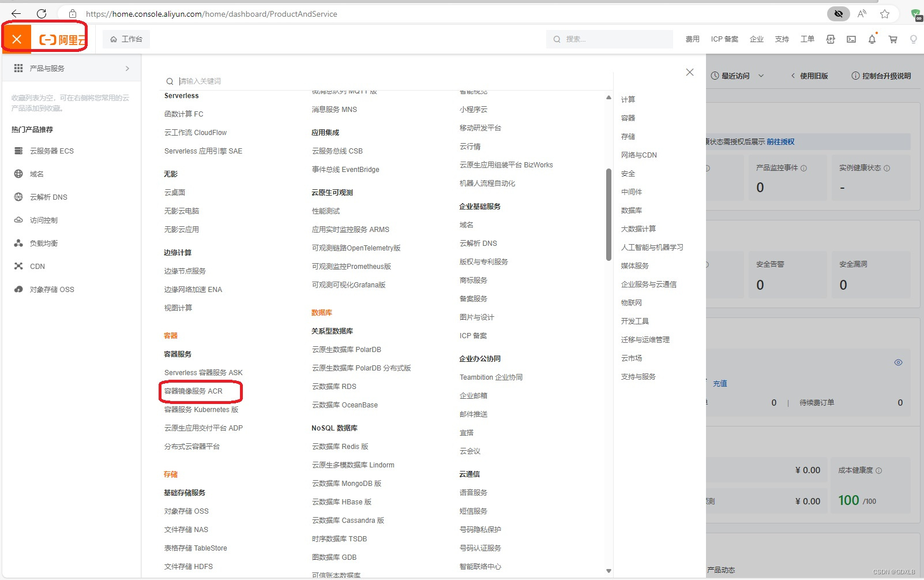Open 负载均衡 sidebar entry
Image resolution: width=924 pixels, height=580 pixels.
(x=44, y=243)
